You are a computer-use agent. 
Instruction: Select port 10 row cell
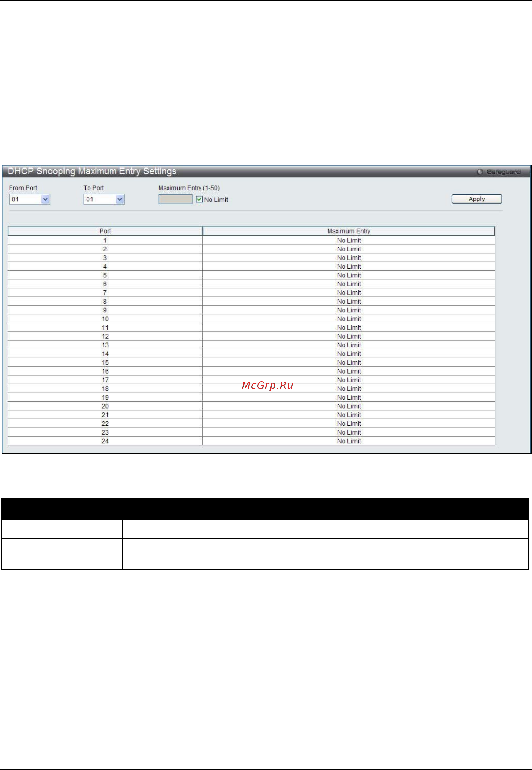click(x=105, y=319)
